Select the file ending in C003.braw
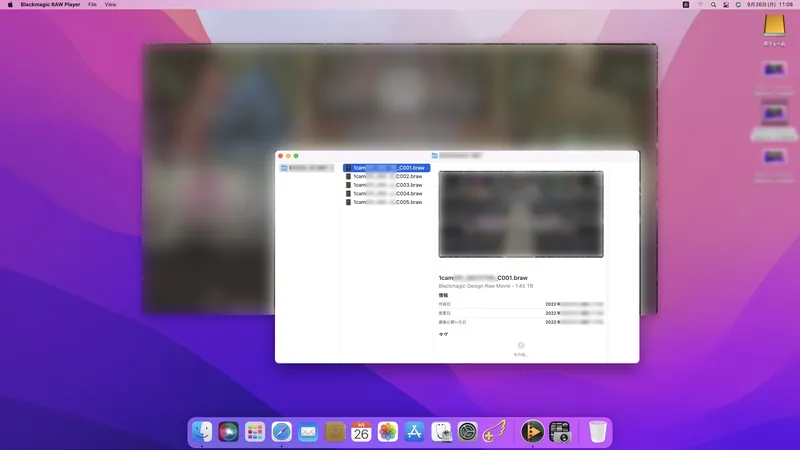 [x=386, y=185]
